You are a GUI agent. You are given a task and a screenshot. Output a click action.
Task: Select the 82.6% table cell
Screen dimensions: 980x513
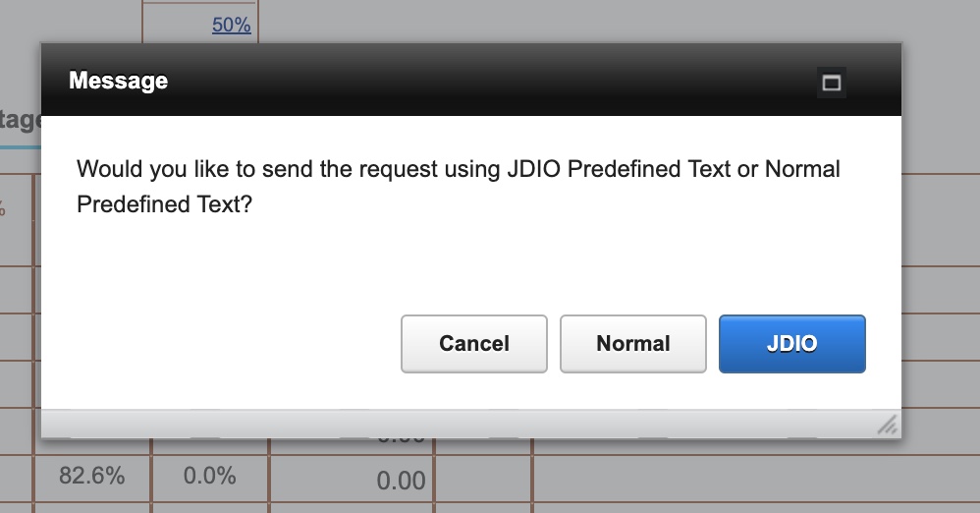coord(92,477)
